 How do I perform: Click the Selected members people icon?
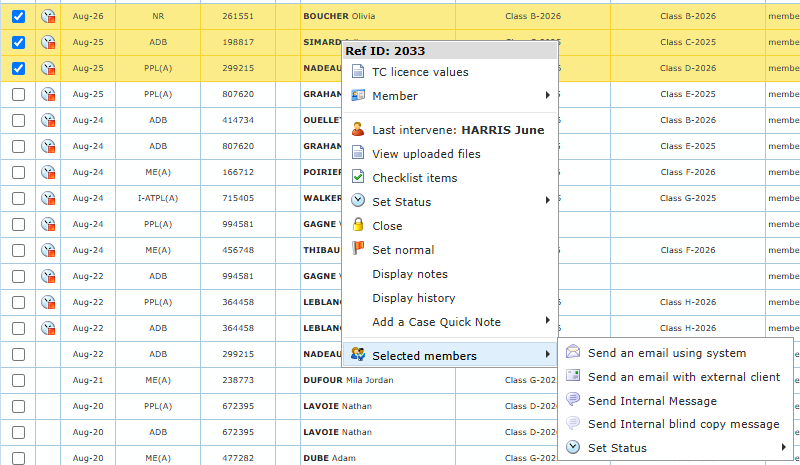pyautogui.click(x=358, y=354)
